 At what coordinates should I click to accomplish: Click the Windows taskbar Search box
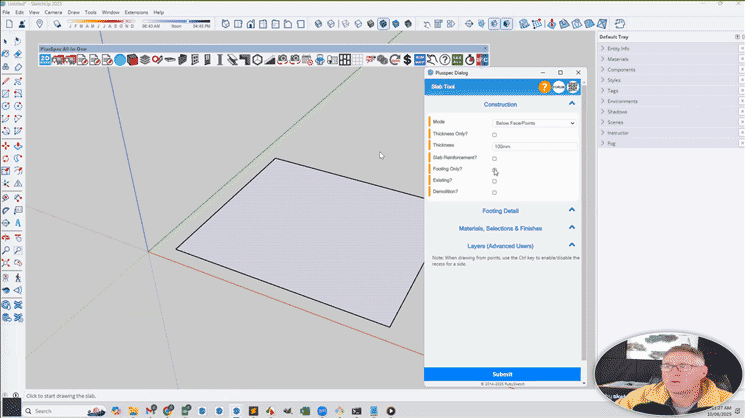[64, 411]
